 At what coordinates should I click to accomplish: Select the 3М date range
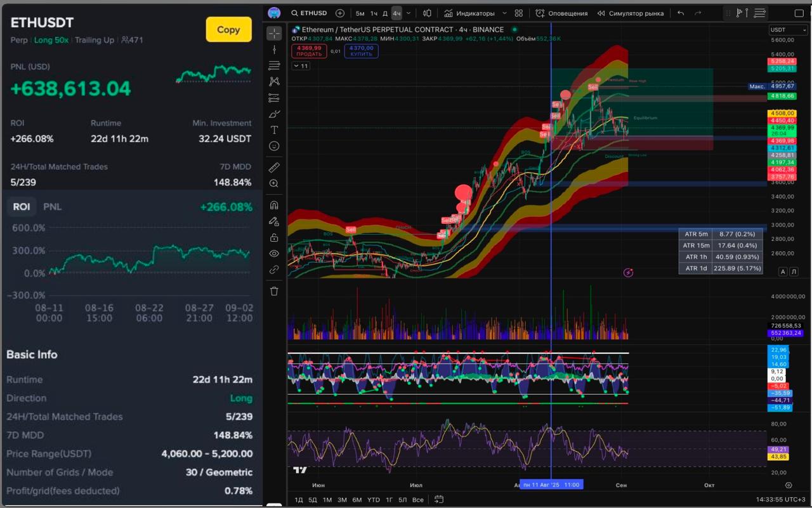(342, 500)
